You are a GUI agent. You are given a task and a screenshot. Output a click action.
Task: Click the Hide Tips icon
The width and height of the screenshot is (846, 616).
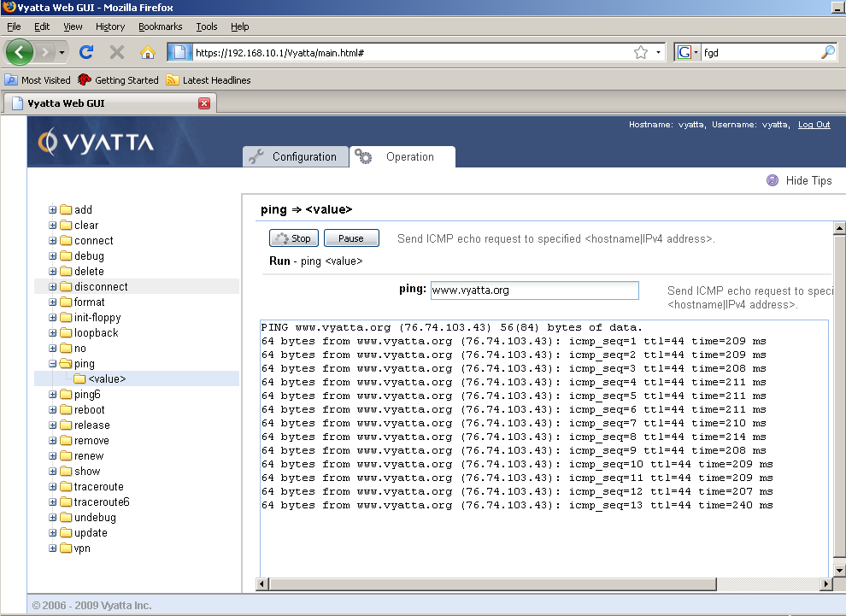773,180
